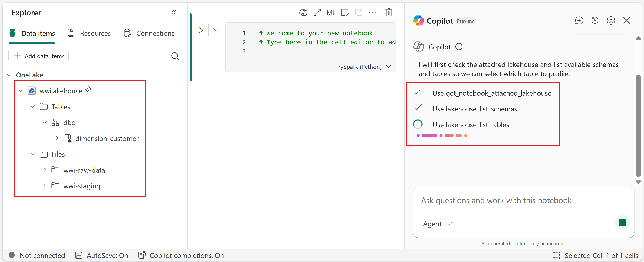This screenshot has height=262, width=644.
Task: Collapse the Explorer panel with double chevron
Action: pyautogui.click(x=174, y=12)
